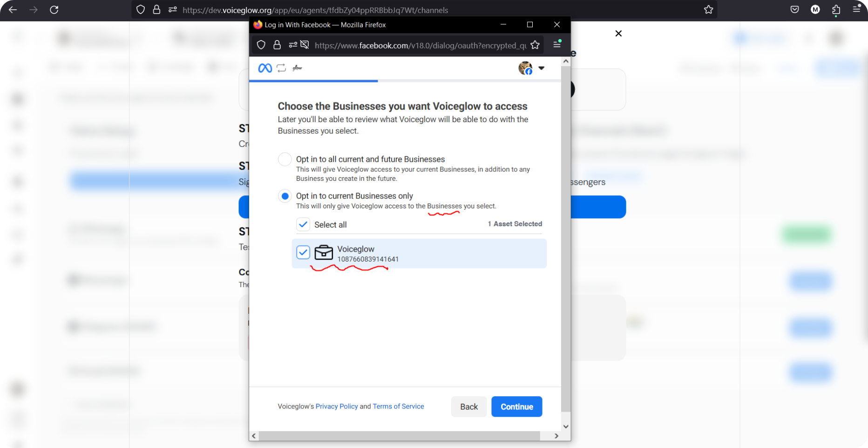Close the Log in With Facebook window
Viewport: 868px width, 448px height.
point(557,25)
